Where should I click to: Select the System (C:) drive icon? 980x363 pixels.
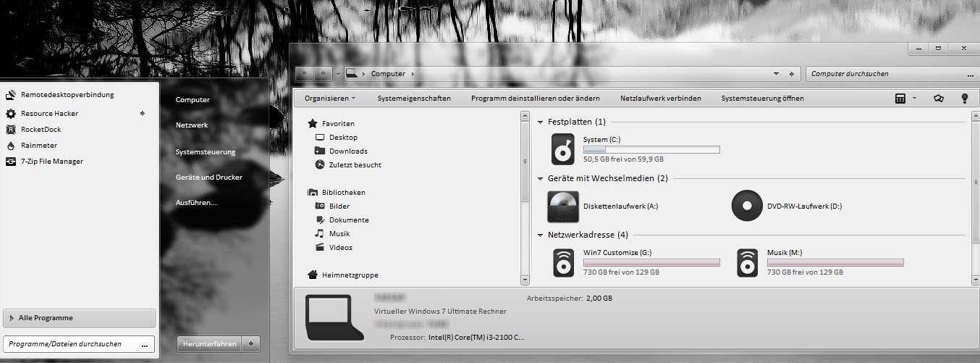coord(563,149)
